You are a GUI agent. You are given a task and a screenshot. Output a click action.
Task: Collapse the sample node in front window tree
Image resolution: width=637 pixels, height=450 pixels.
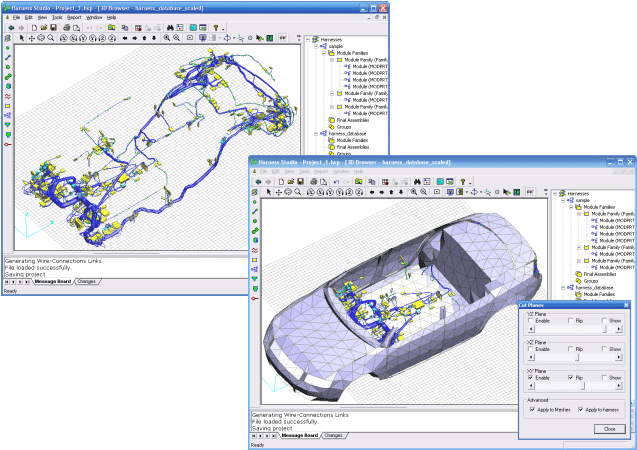coord(563,200)
